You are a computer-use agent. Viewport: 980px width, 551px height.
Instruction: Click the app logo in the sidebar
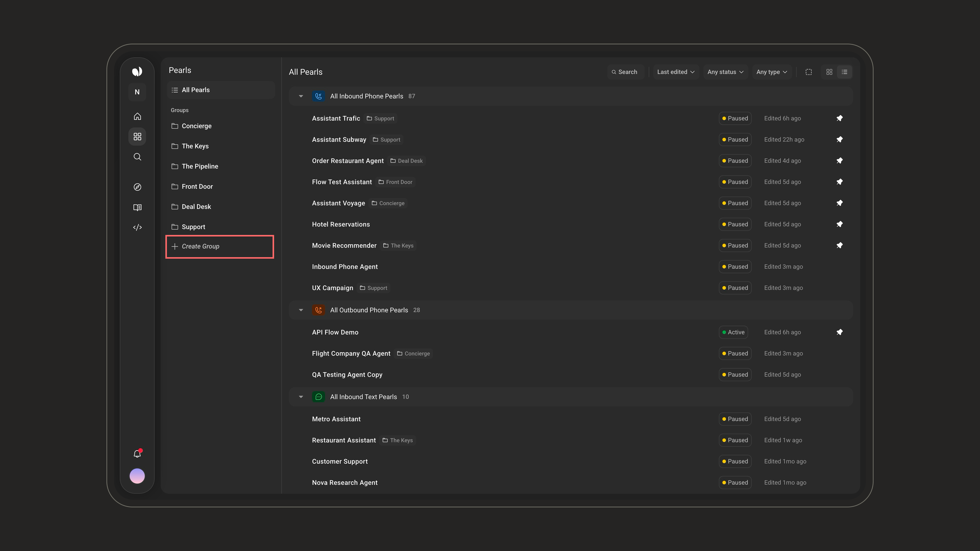(x=137, y=72)
